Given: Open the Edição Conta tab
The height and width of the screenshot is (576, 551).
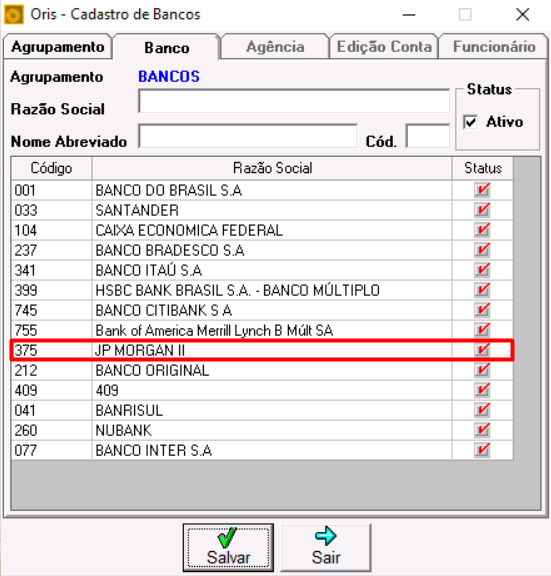Looking at the screenshot, I should coord(384,47).
